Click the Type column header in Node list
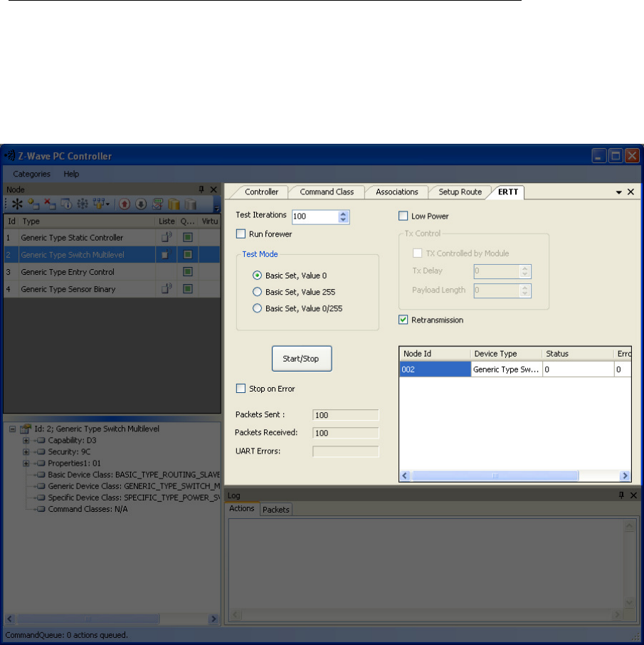 [x=88, y=221]
